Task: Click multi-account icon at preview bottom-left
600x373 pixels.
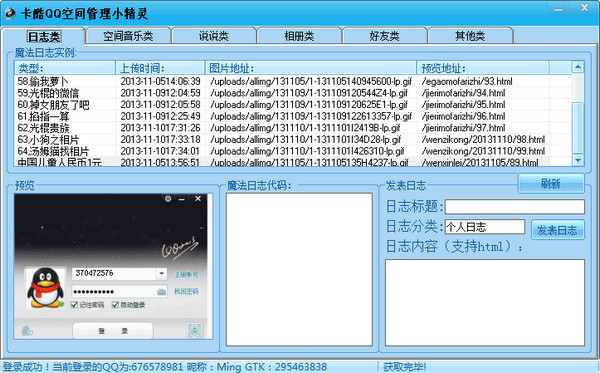Action: tap(27, 331)
